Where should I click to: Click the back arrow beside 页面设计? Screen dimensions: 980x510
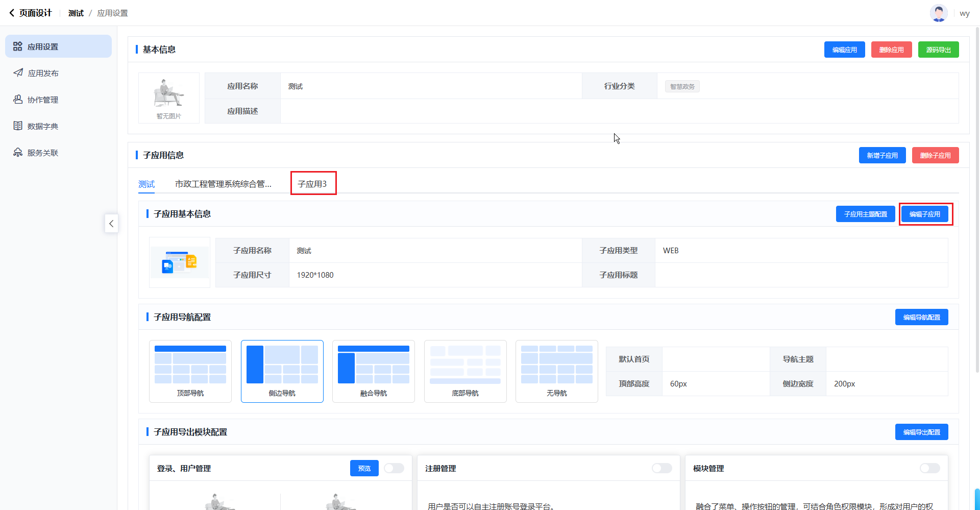12,13
